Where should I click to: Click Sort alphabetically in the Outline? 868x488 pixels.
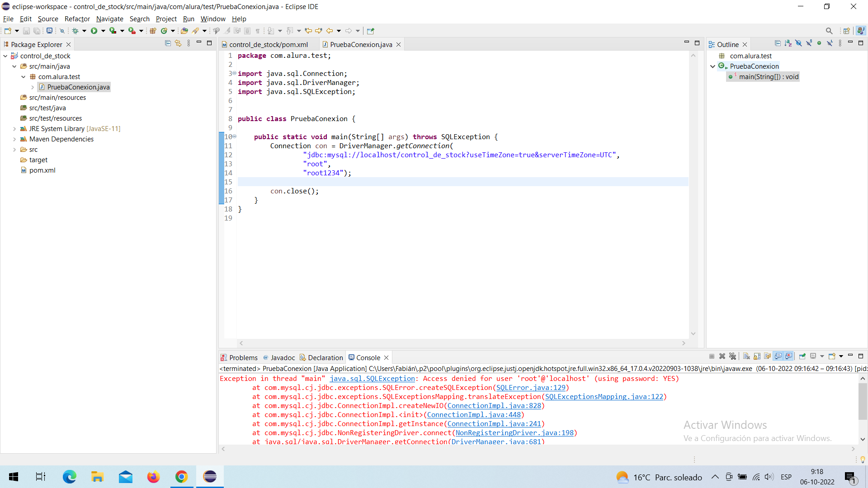tap(788, 43)
